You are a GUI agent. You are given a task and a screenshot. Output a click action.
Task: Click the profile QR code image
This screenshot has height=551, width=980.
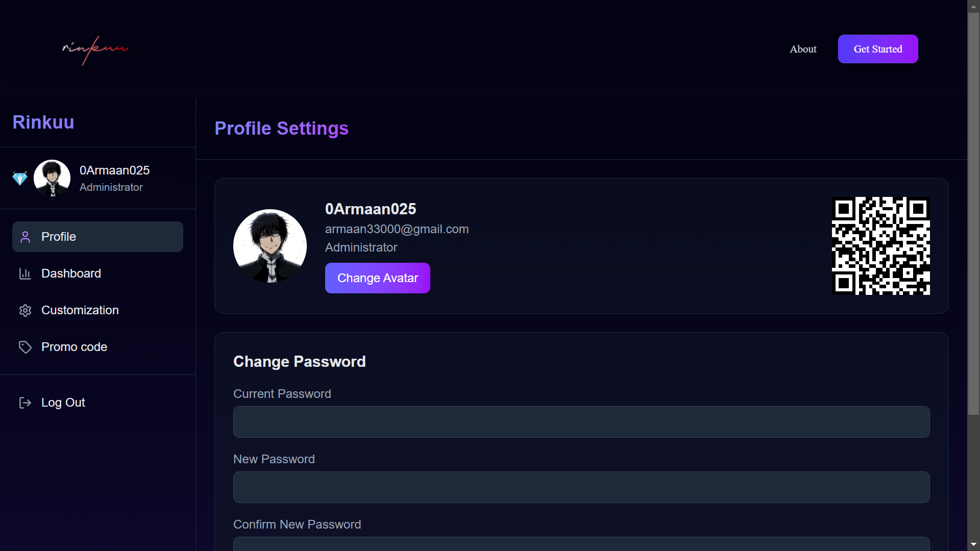point(881,246)
